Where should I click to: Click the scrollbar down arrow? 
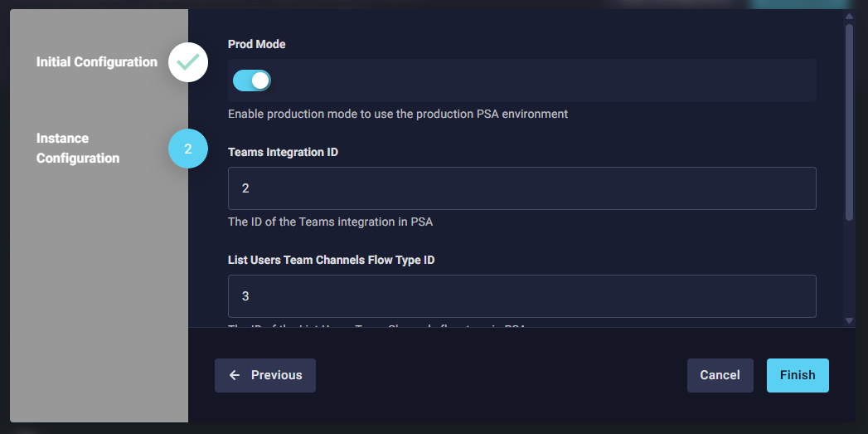[x=849, y=320]
